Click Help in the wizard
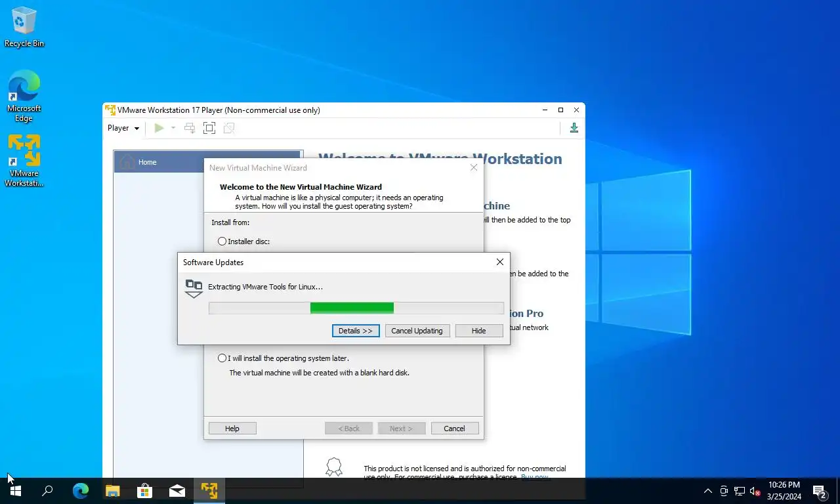 click(232, 428)
